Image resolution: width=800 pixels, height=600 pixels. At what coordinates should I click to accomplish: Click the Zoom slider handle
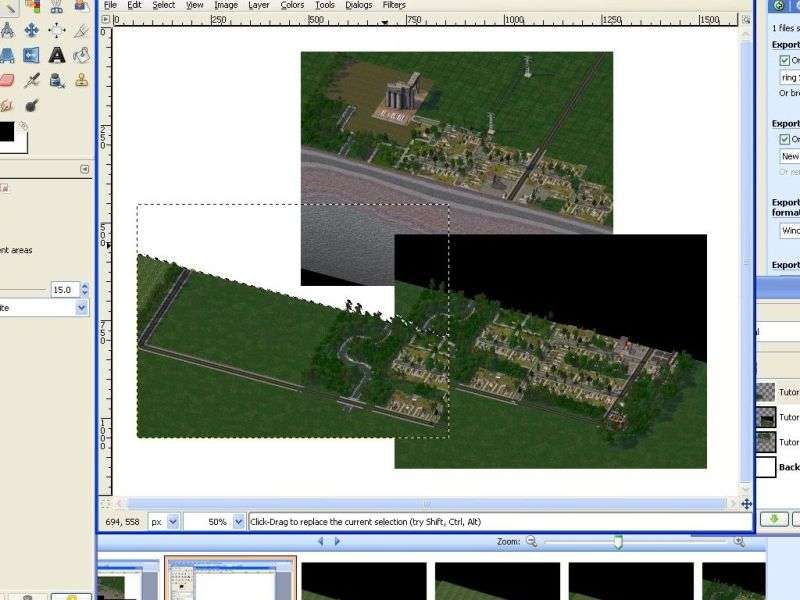pyautogui.click(x=618, y=541)
